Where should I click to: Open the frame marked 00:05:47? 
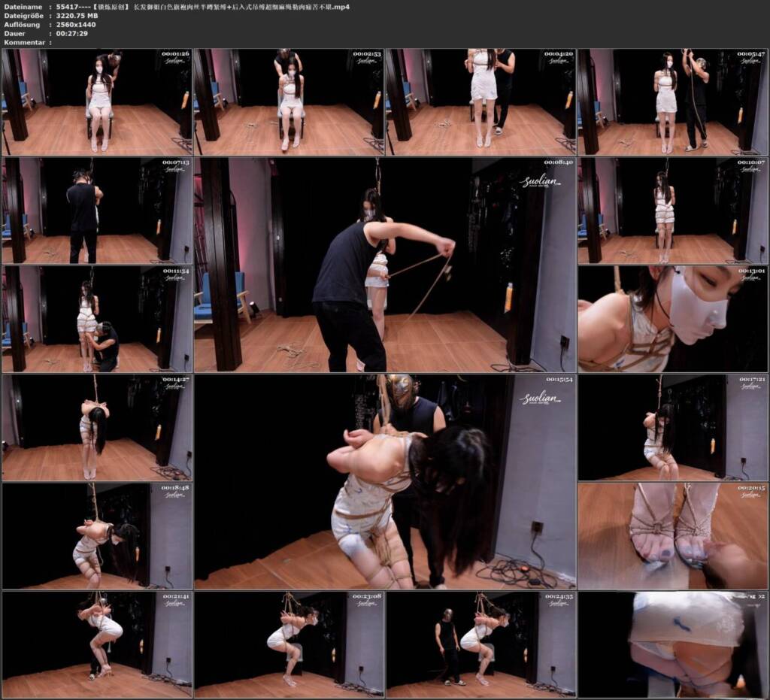[x=673, y=102]
